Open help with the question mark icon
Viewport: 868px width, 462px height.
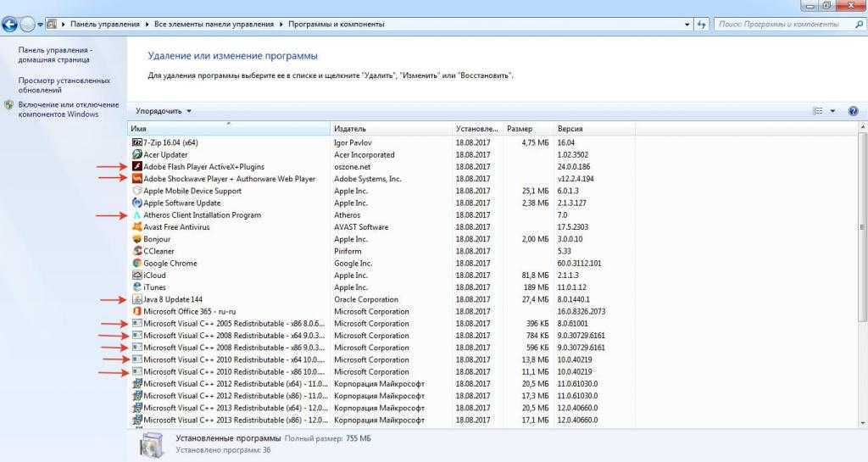coord(853,111)
